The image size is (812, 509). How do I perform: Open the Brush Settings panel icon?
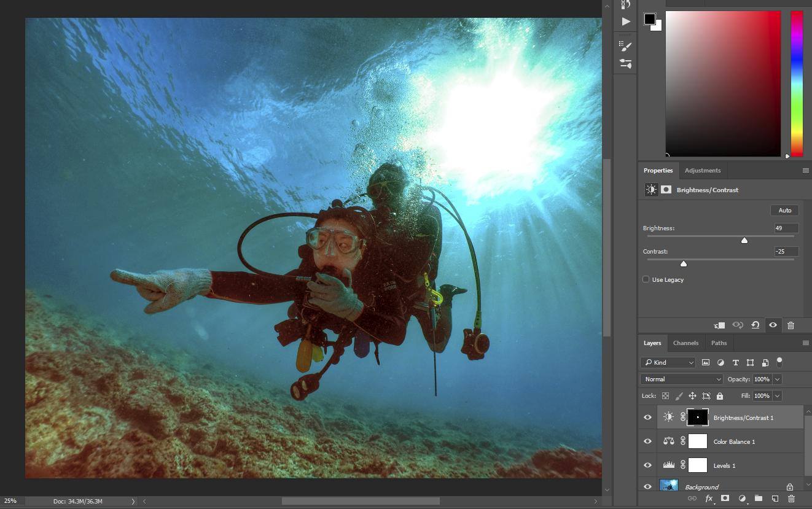[x=625, y=45]
